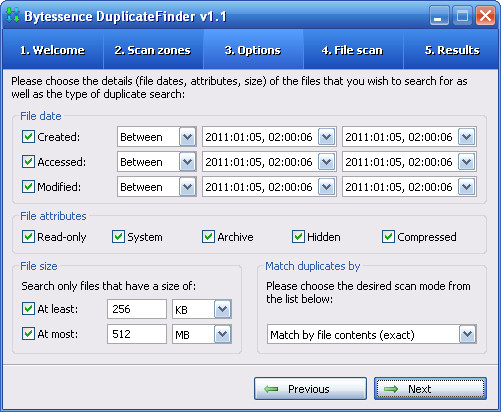This screenshot has height=412, width=501.
Task: Expand the Match by file contents dropdown
Action: [467, 334]
